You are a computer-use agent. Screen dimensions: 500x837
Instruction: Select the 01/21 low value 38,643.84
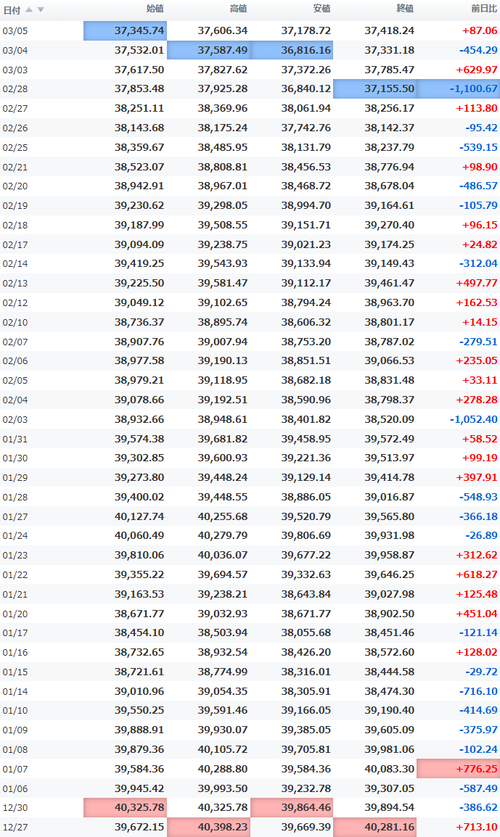306,594
